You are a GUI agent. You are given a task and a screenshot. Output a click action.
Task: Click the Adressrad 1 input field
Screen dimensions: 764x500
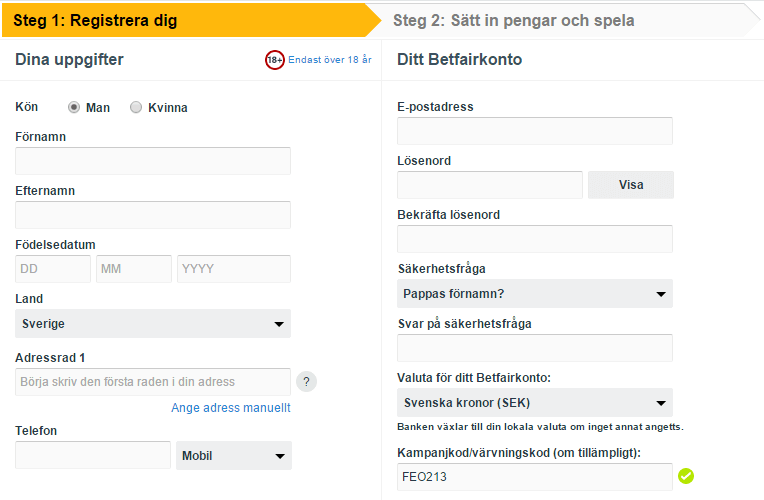point(153,382)
